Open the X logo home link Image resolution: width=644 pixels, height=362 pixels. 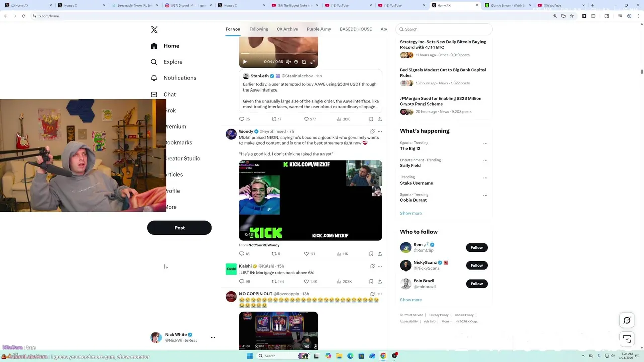pyautogui.click(x=154, y=30)
